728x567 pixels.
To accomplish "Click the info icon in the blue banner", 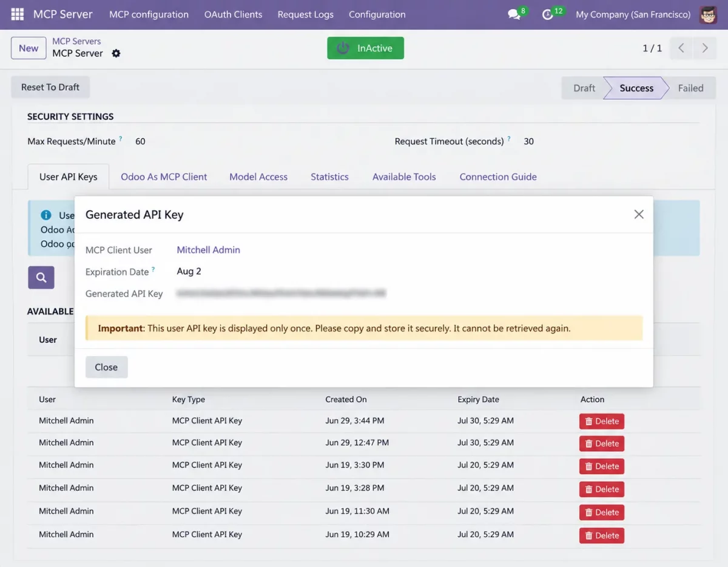I will point(45,215).
